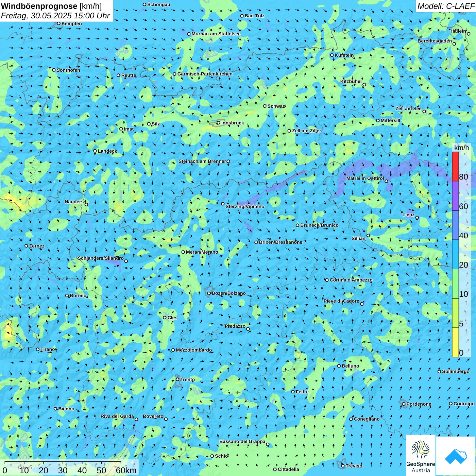476x476 pixels.
Task: Select the Bozen/Bolzano marker circle
Action: coord(209,293)
